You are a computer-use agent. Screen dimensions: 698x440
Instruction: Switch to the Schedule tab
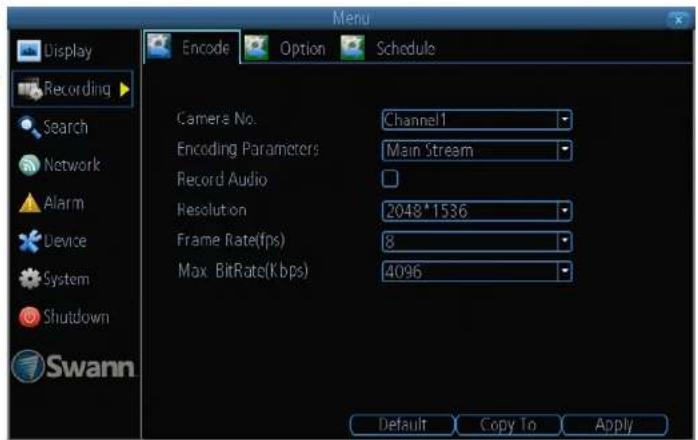[389, 48]
